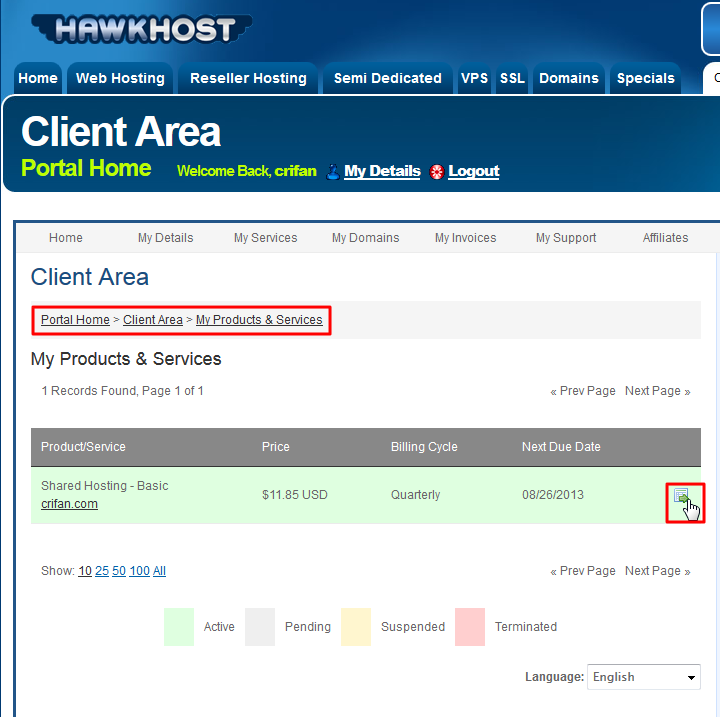
Task: Click the yellow Suspended status swatch
Action: tap(356, 627)
